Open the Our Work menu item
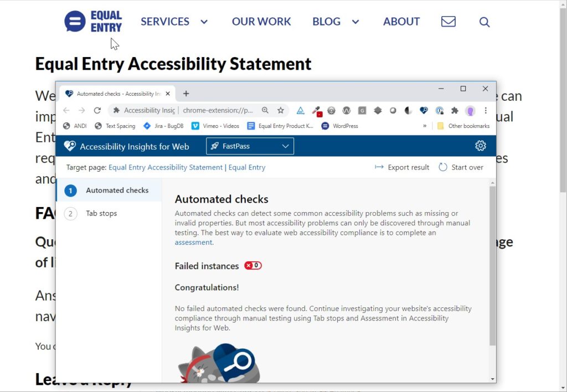The height and width of the screenshot is (392, 567). (261, 22)
